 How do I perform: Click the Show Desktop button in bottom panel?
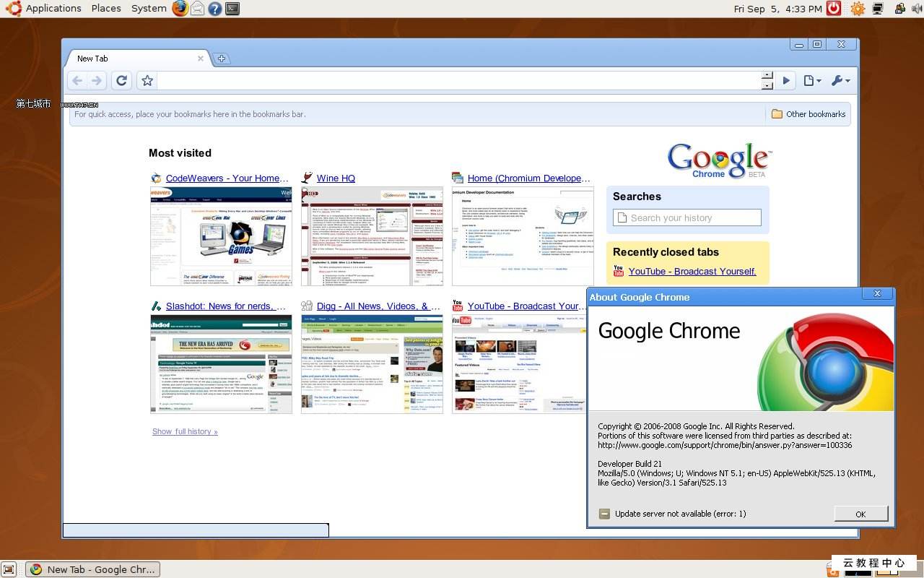pos(9,569)
